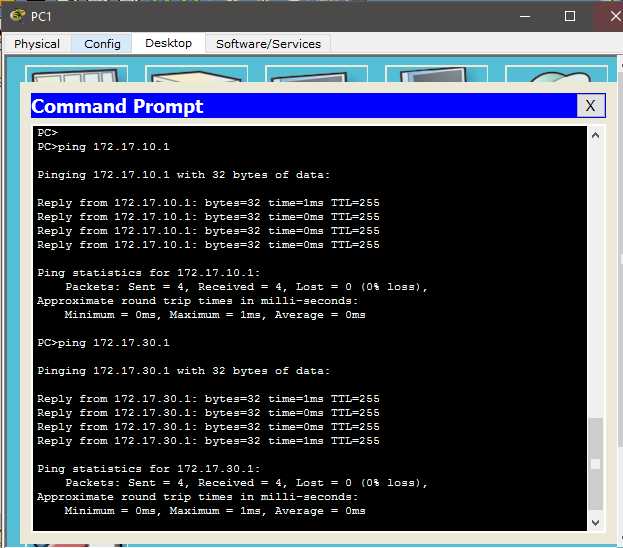The height and width of the screenshot is (548, 623).
Task: Close the Command Prompt with X button
Action: pos(590,106)
